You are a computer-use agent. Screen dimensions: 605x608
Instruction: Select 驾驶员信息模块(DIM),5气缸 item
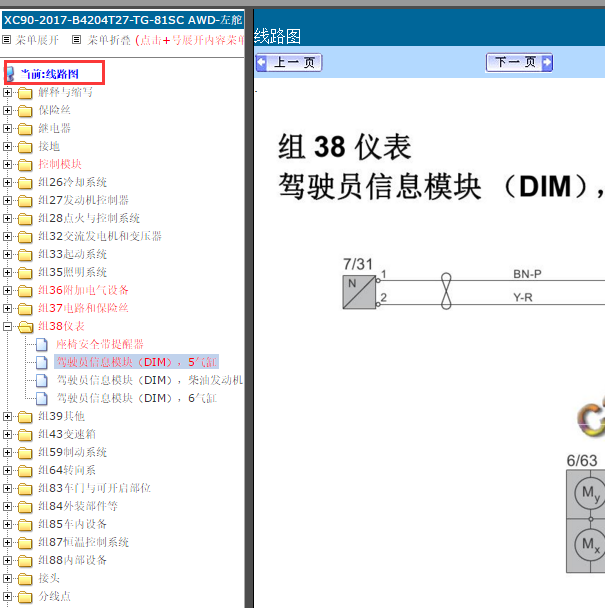137,362
